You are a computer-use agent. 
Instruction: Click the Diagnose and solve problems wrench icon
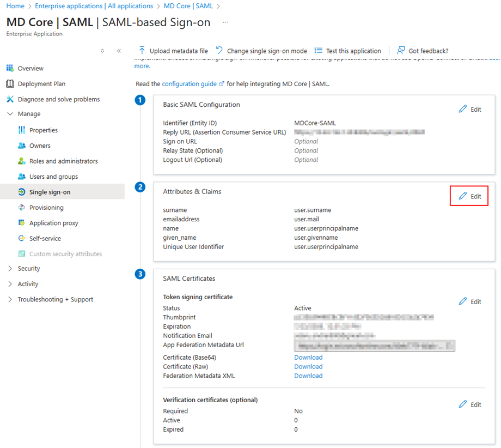click(x=10, y=99)
